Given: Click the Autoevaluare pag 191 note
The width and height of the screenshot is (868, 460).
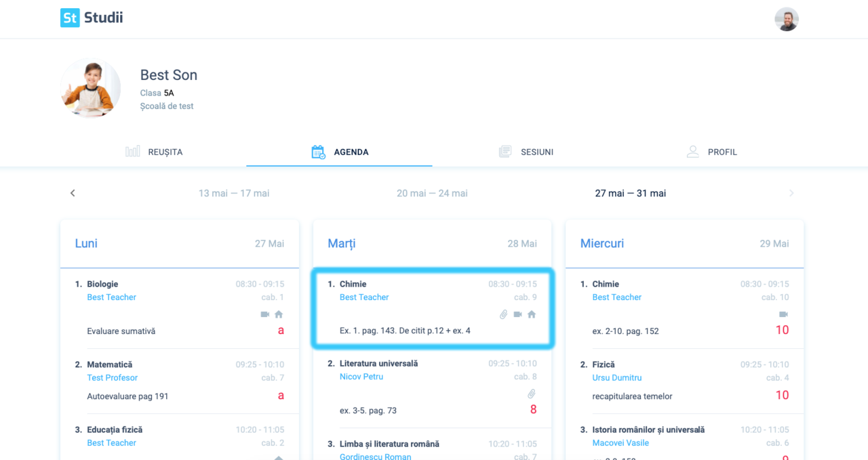Looking at the screenshot, I should [x=127, y=396].
